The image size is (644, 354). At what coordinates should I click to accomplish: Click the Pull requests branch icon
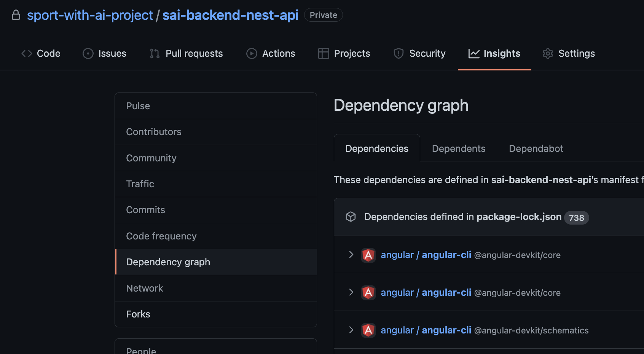click(155, 53)
